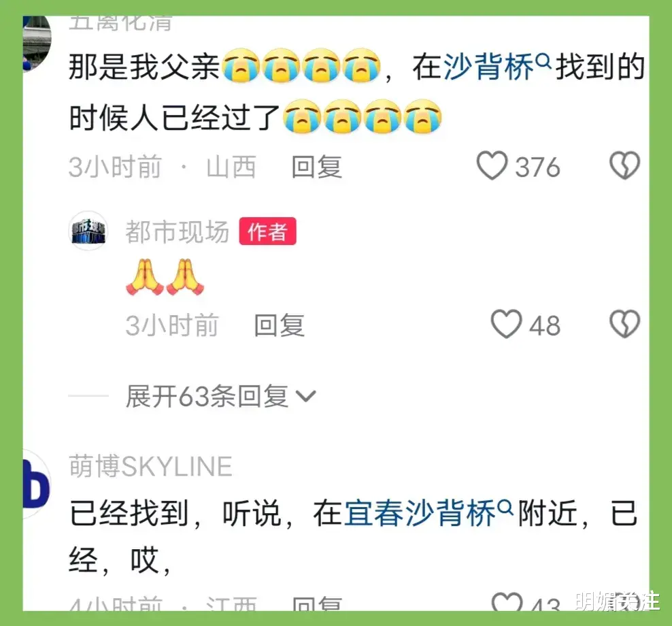Open the 宜春沙背桥 search link
Screen dimensions: 672x626
point(420,513)
